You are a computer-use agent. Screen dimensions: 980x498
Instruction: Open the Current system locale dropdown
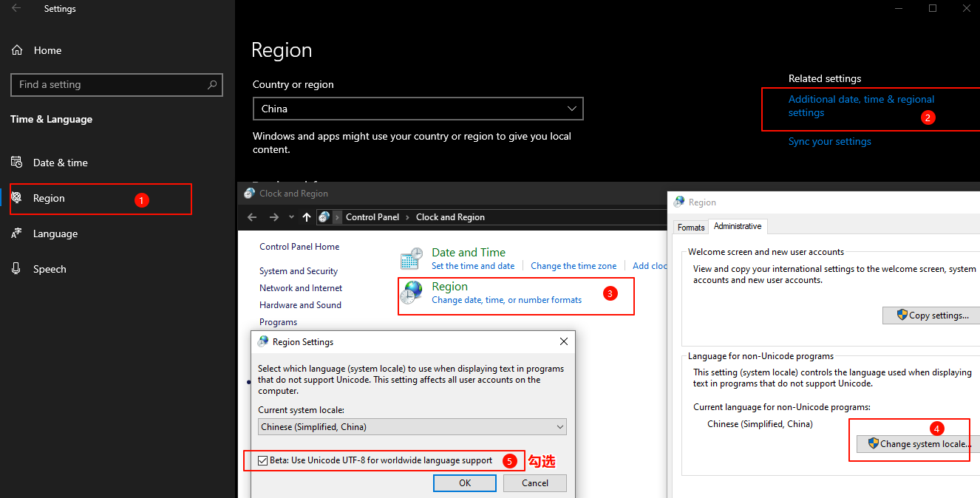[x=412, y=426]
